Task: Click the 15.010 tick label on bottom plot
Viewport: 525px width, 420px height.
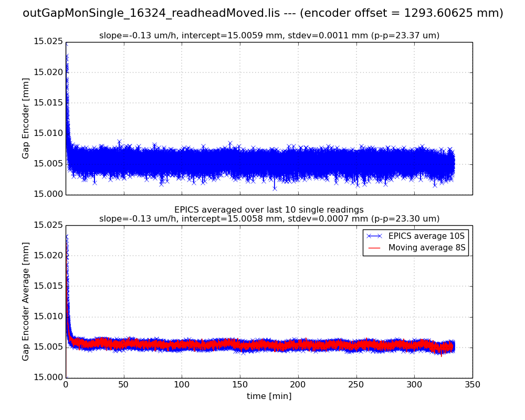Action: tap(48, 317)
